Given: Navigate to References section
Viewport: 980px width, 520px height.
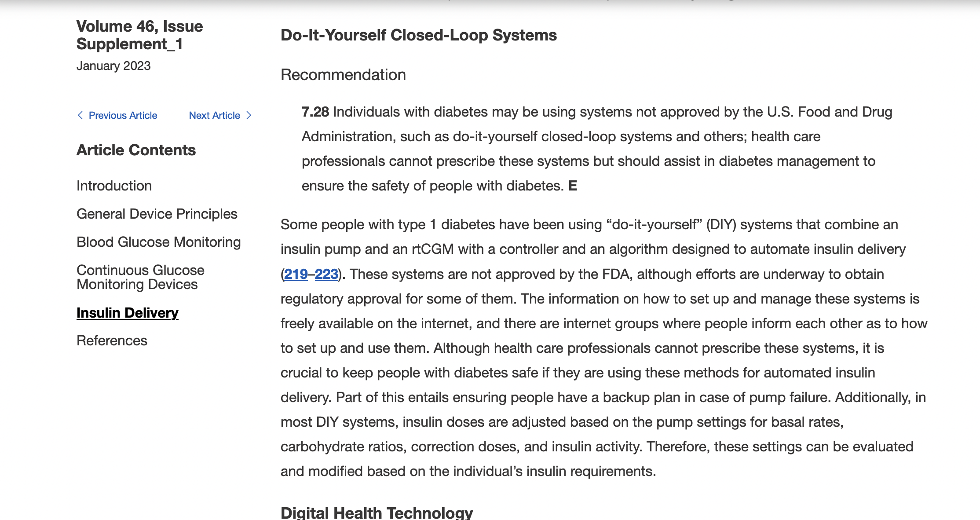Looking at the screenshot, I should point(110,341).
